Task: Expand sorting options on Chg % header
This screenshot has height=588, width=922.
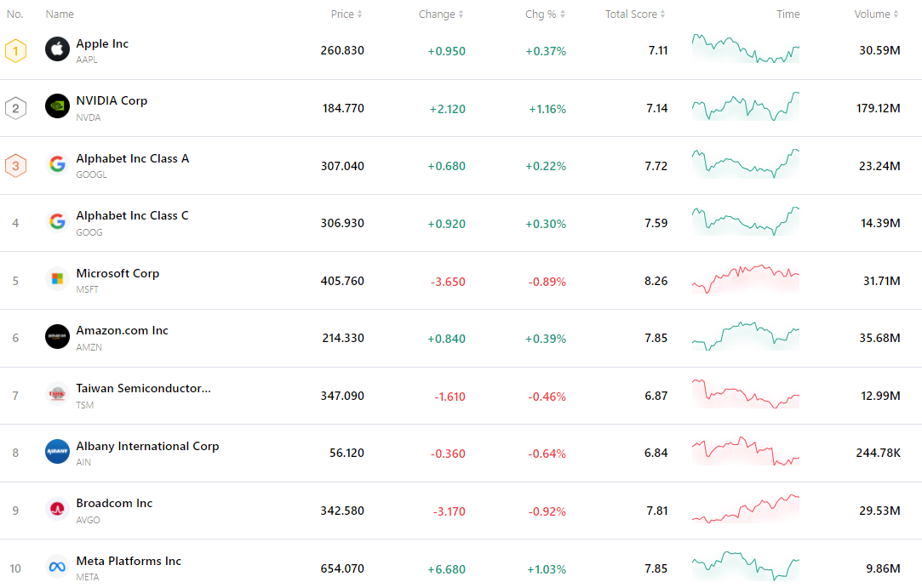Action: (564, 14)
